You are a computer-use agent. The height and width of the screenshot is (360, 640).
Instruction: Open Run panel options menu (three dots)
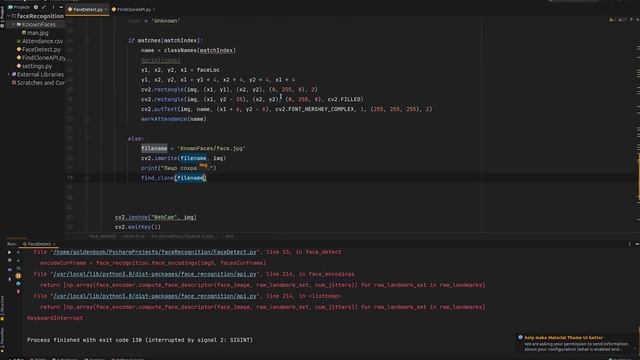point(629,244)
